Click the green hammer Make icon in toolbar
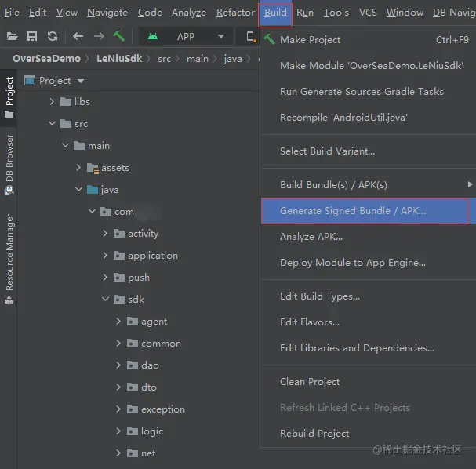 pyautogui.click(x=118, y=36)
